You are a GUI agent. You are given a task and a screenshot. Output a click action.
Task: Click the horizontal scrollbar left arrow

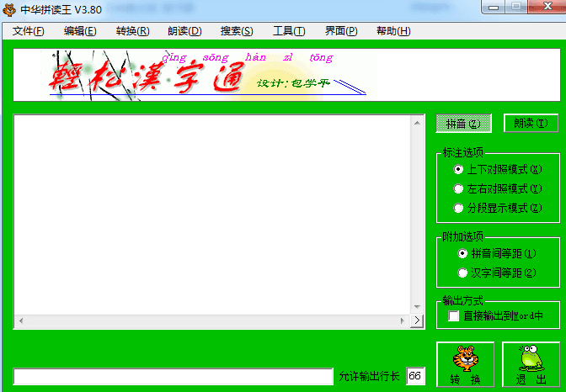[x=21, y=320]
